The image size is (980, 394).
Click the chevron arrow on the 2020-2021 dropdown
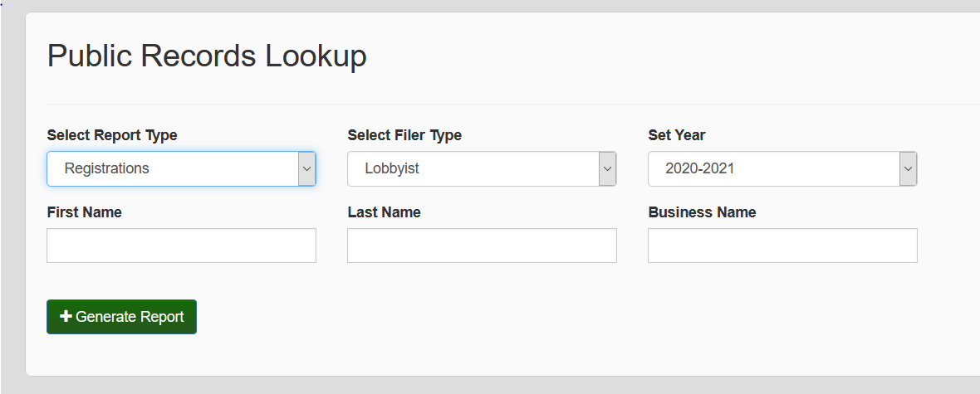[908, 168]
